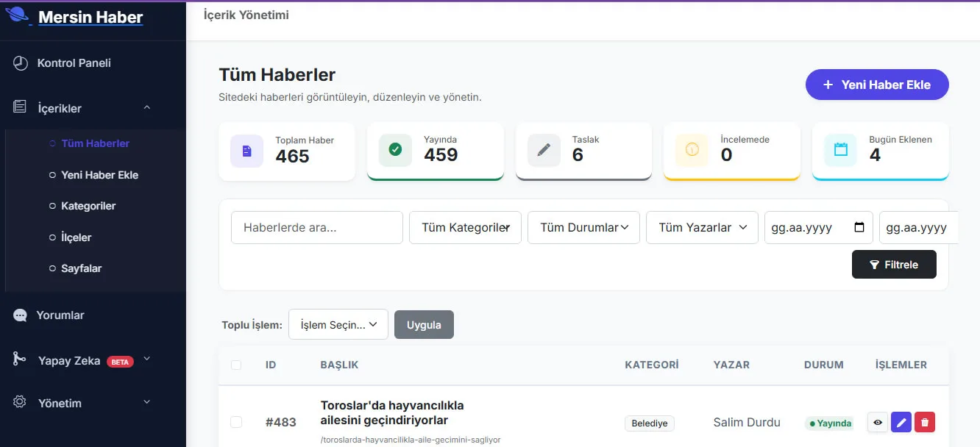Expand the Yapay Zeka menu chevron
Viewport: 980px width, 447px height.
146,360
